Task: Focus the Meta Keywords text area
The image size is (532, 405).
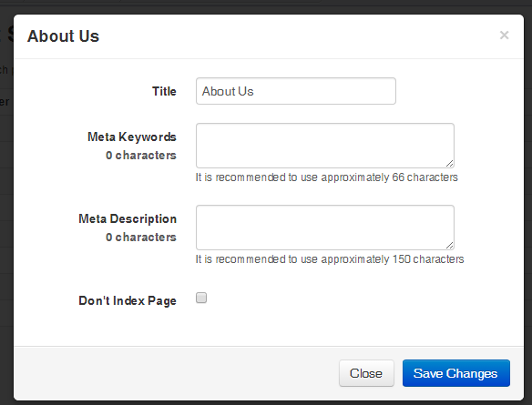Action: (x=324, y=146)
